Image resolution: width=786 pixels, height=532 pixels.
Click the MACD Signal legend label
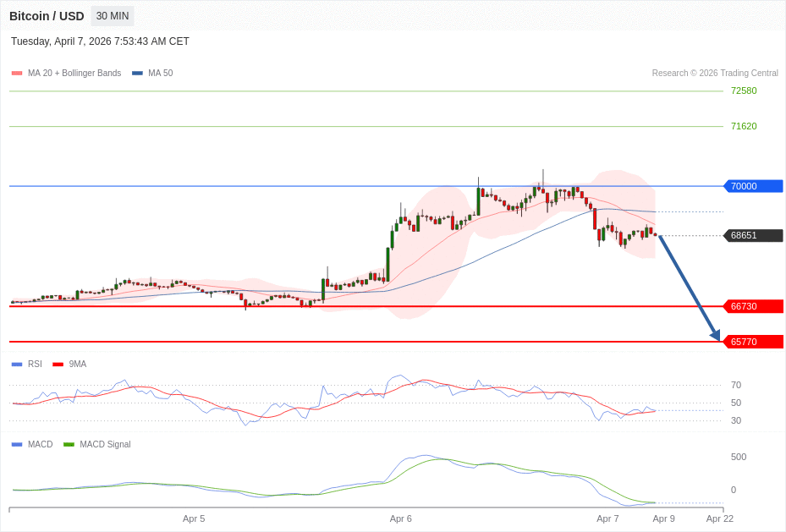(x=105, y=445)
